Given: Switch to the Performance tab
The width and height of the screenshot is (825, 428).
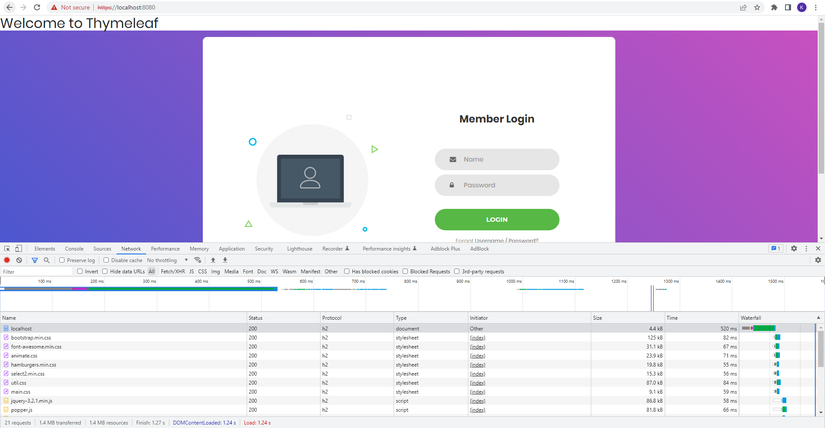Looking at the screenshot, I should click(x=165, y=248).
